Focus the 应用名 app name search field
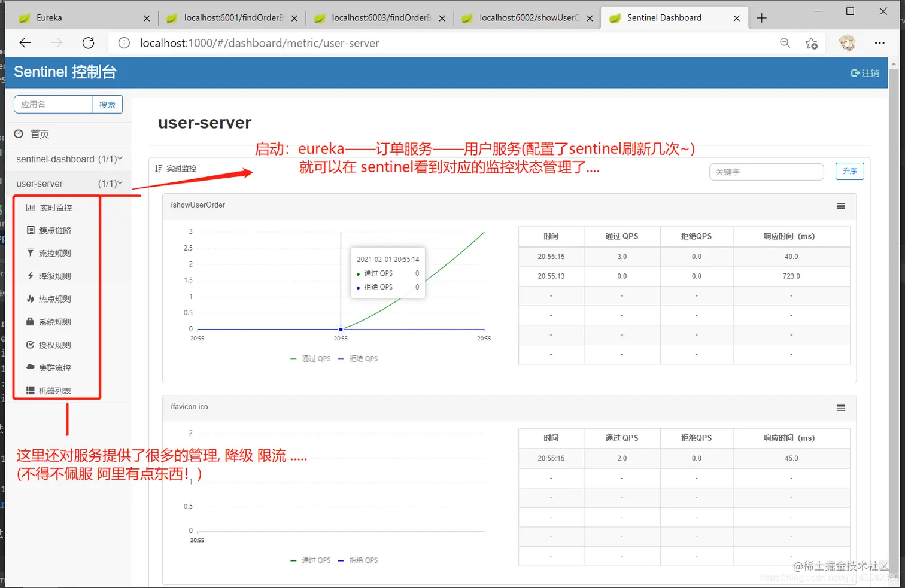The height and width of the screenshot is (588, 905). 53,104
